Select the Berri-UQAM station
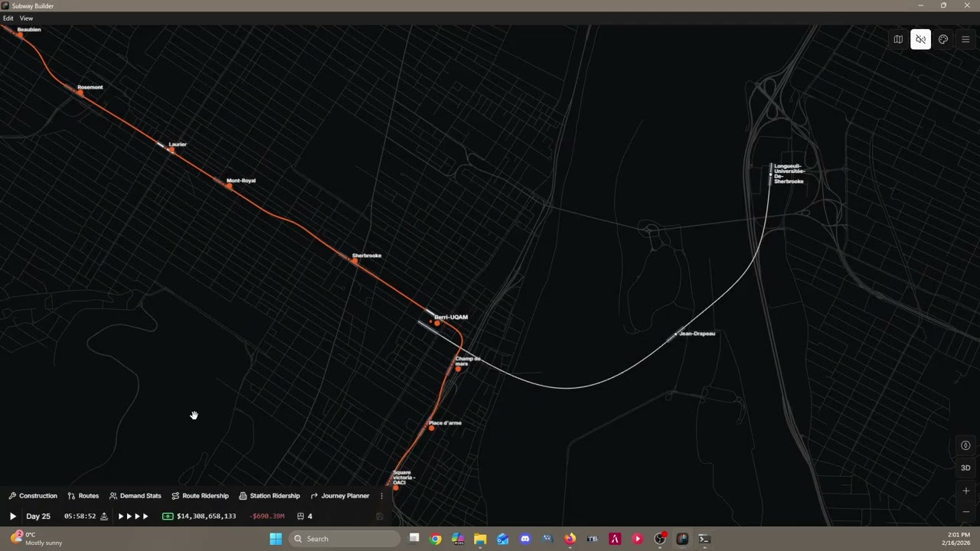This screenshot has height=551, width=980. [437, 324]
